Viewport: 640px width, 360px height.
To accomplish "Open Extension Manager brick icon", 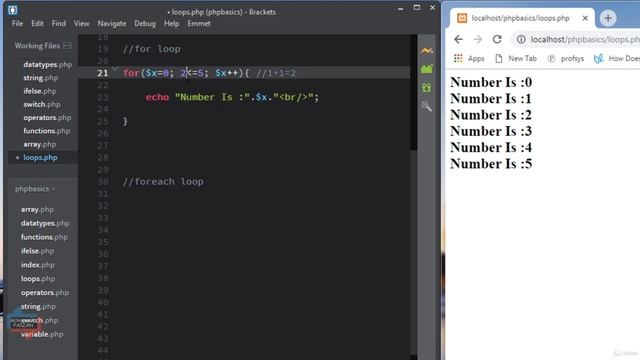I will (427, 69).
